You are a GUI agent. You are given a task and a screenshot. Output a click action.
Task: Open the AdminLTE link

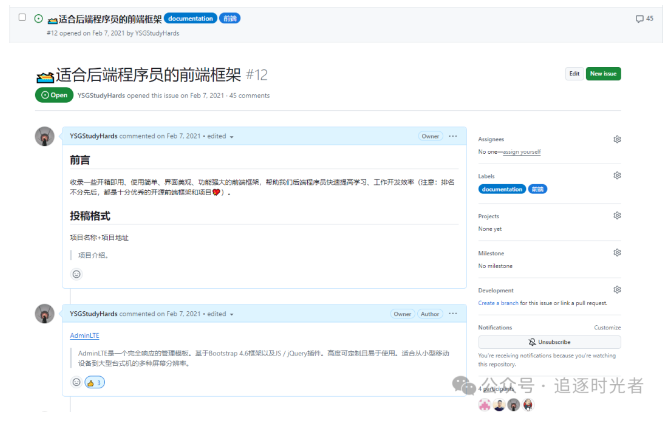pos(86,335)
